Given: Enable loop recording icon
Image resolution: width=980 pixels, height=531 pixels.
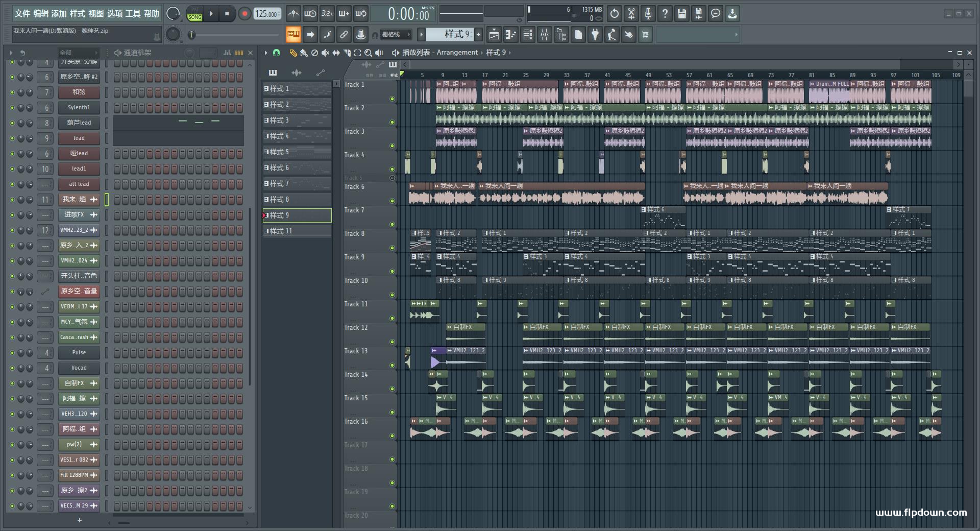Looking at the screenshot, I should pyautogui.click(x=361, y=14).
